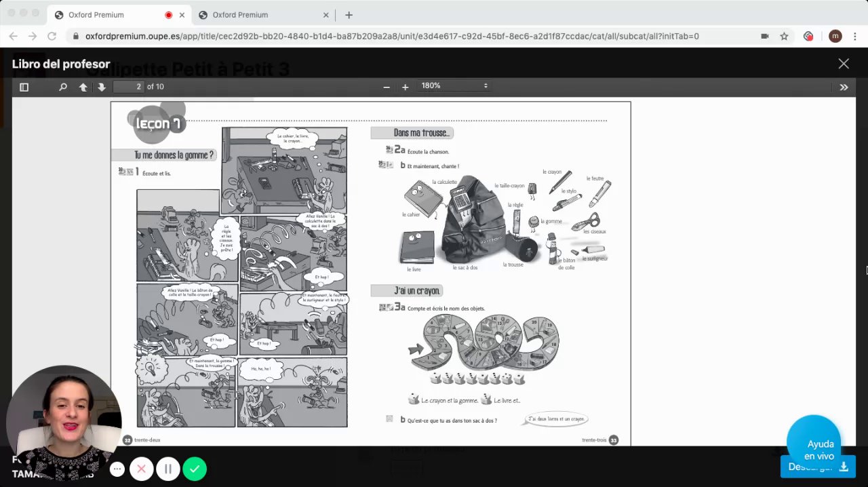Click the 'J'ai un crayon.' section title
Viewport: 868px width, 487px height.
pyautogui.click(x=417, y=290)
